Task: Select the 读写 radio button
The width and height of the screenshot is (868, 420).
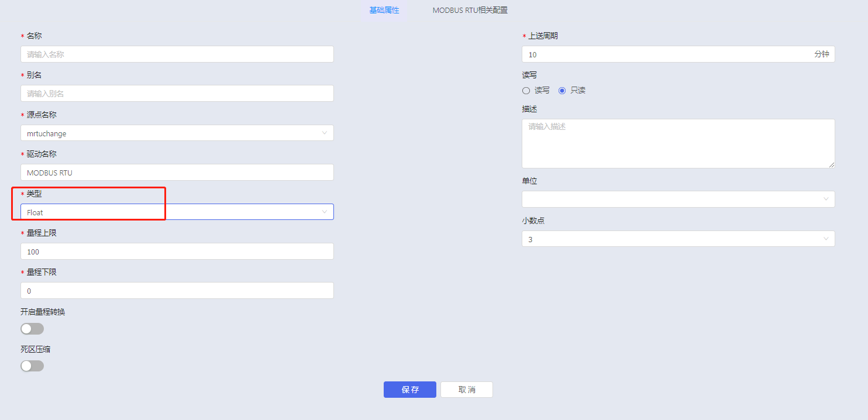Action: pos(526,91)
